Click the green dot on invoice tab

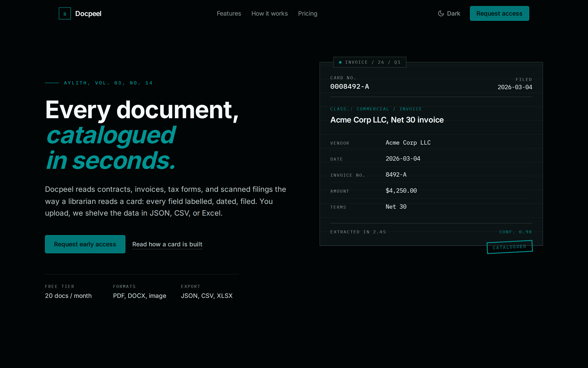(x=340, y=62)
